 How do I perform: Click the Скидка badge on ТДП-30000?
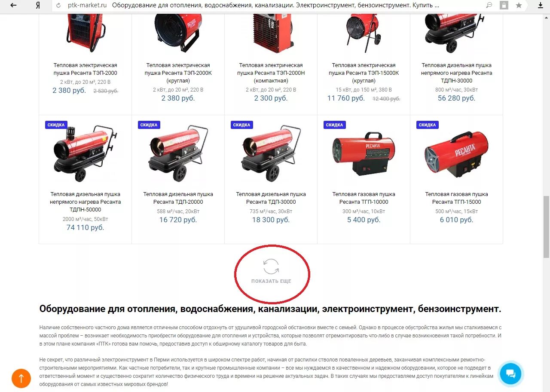241,125
